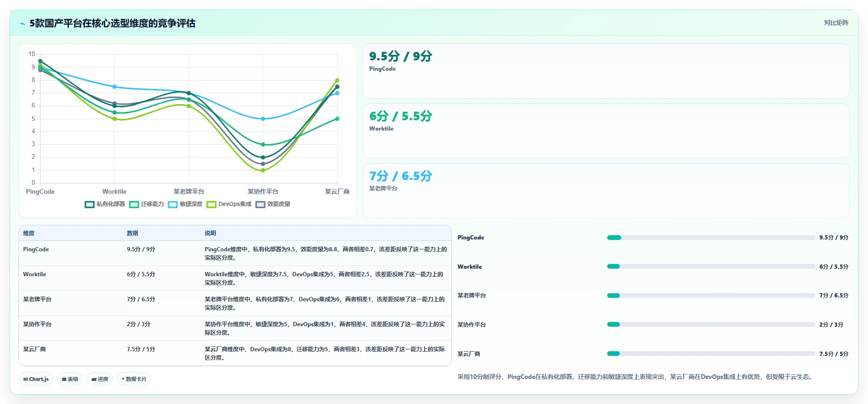This screenshot has height=404, width=868.
Task: Click the 数据 column header in the table
Action: click(x=133, y=233)
